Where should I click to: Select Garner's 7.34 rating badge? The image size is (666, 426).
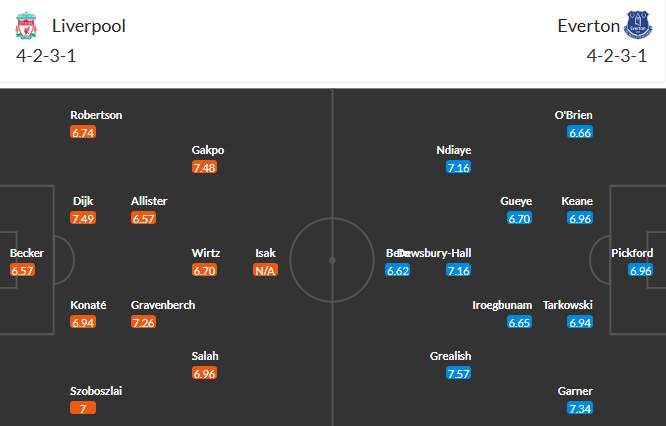[580, 408]
